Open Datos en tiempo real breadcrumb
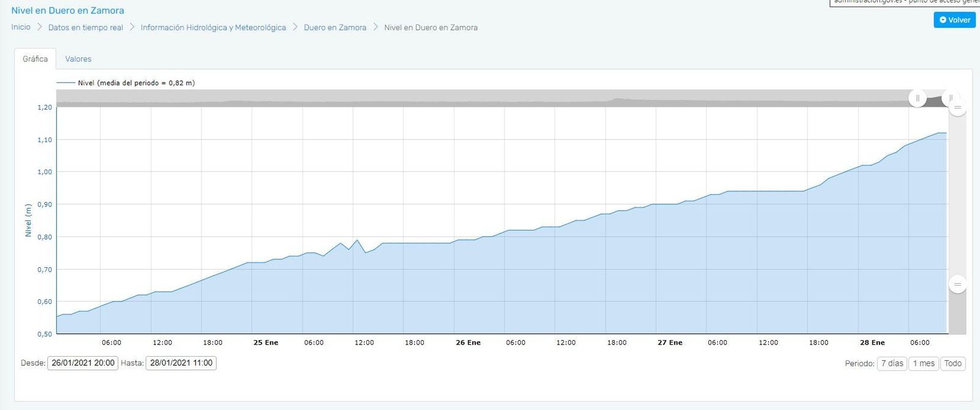The image size is (980, 410). click(86, 28)
